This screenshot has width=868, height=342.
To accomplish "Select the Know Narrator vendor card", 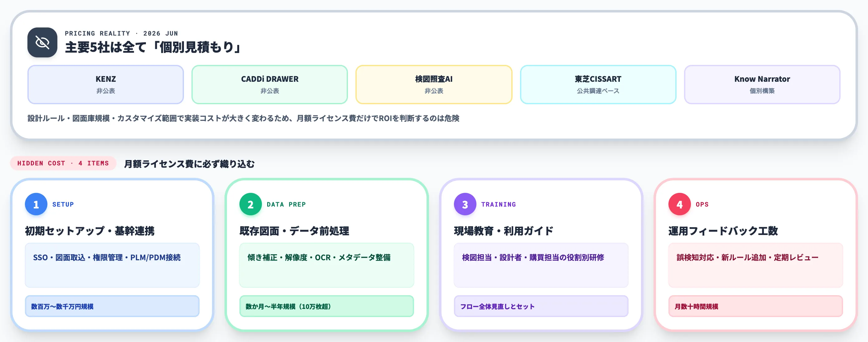I will point(762,85).
